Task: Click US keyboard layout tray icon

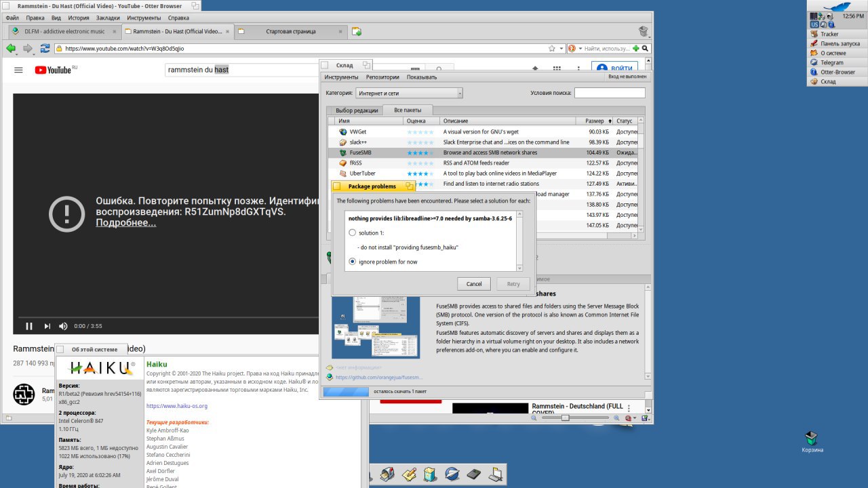Action: 814,24
